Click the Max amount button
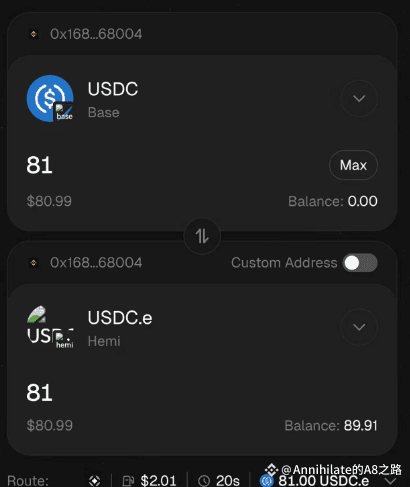 (x=353, y=165)
